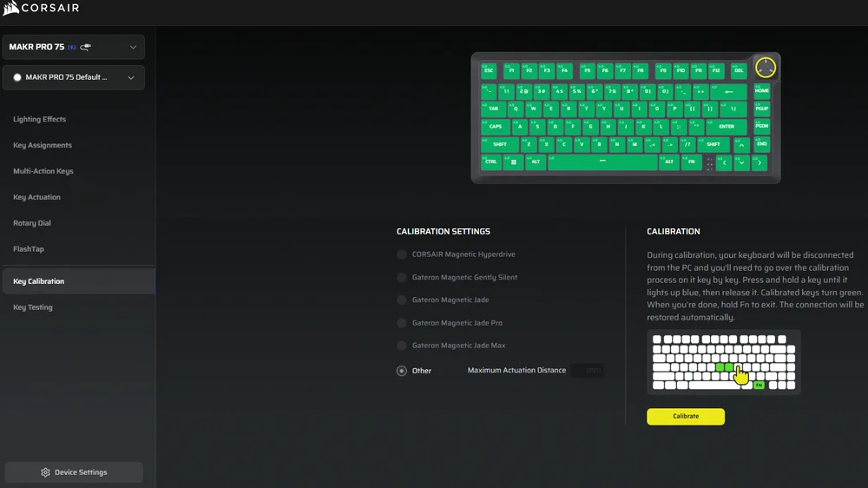Select the left arrow key on the keyboard image
The image size is (868, 488).
724,163
